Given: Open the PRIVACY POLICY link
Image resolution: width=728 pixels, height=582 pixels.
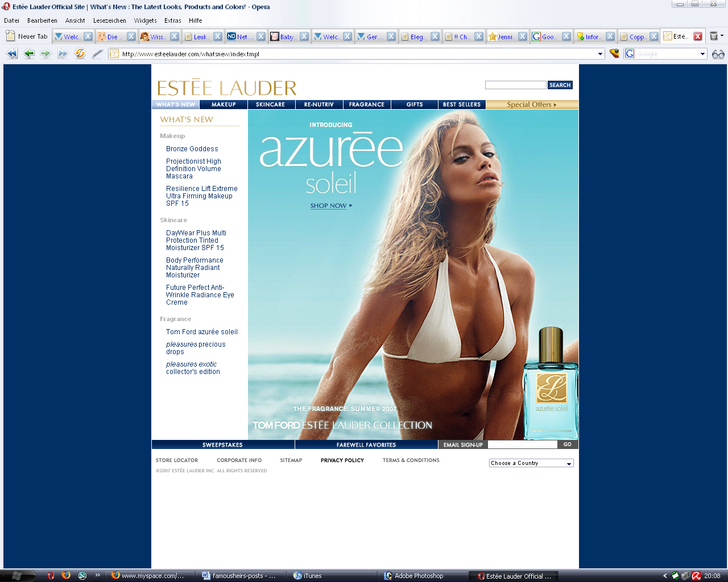Looking at the screenshot, I should [342, 460].
